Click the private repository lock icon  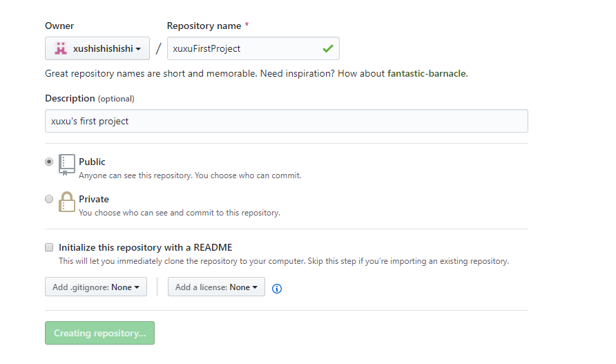coord(67,202)
